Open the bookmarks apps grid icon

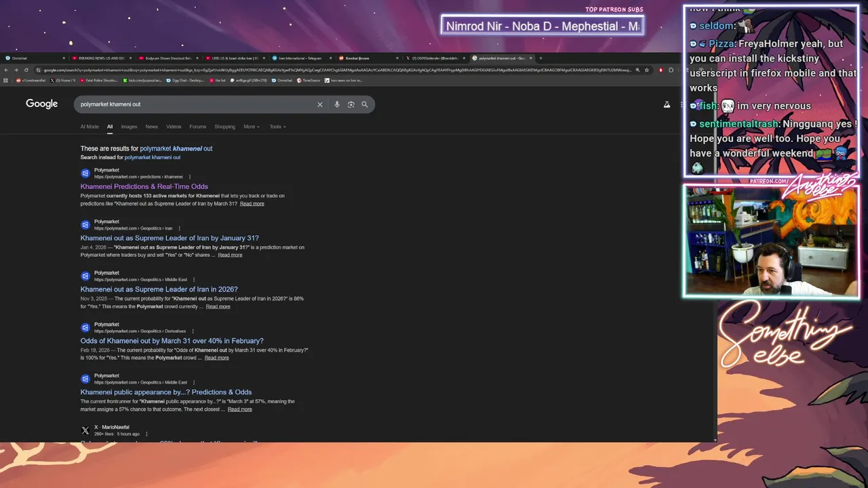click(x=5, y=80)
